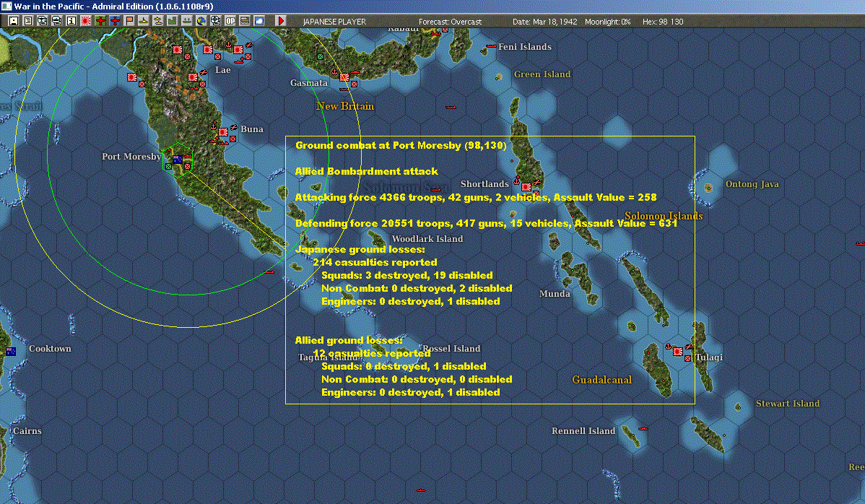This screenshot has width=865, height=504.
Task: Click the striped list toolbar icon
Action: [244, 21]
